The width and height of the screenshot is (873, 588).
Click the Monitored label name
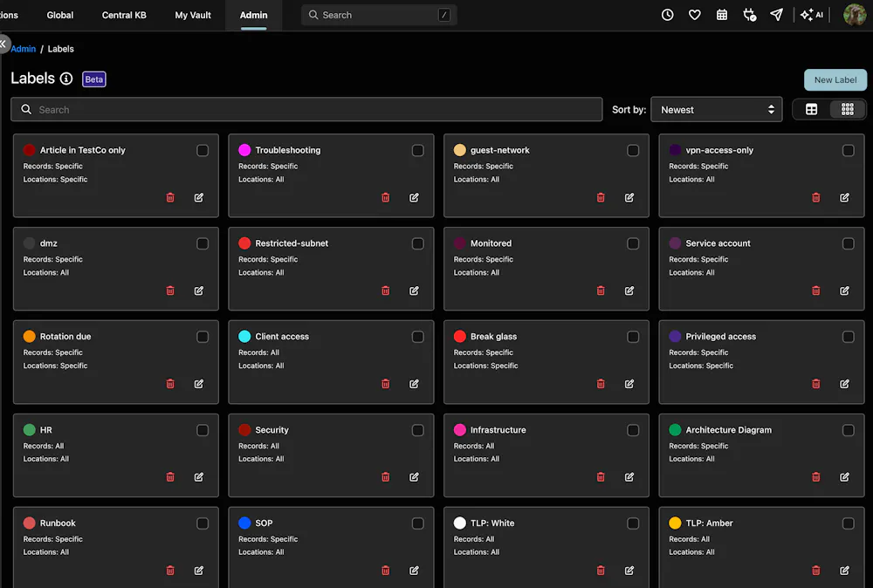491,243
